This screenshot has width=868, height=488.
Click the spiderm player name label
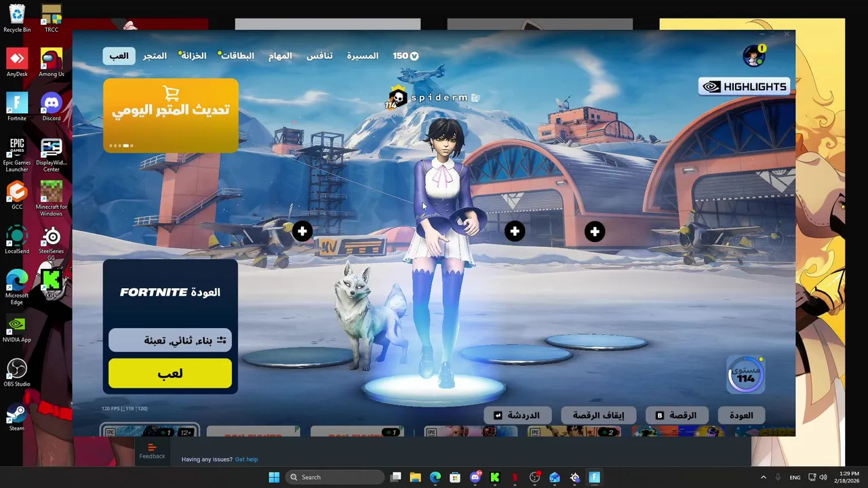pyautogui.click(x=439, y=98)
